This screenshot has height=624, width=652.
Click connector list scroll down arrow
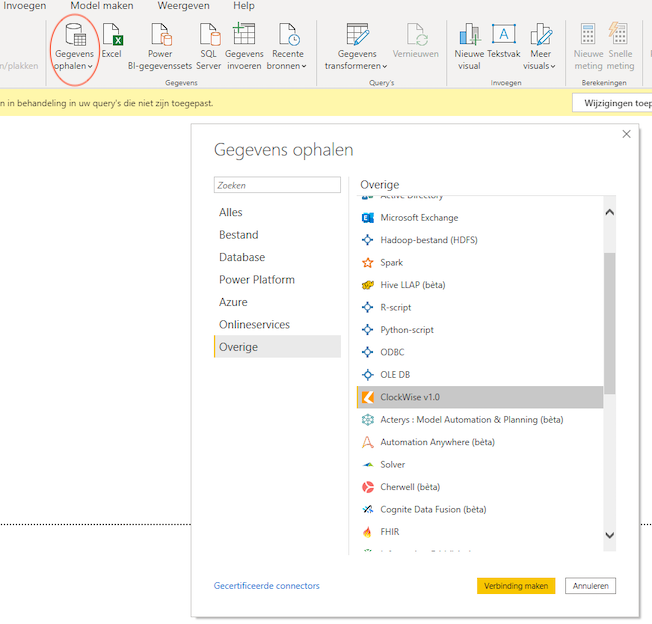click(x=610, y=535)
